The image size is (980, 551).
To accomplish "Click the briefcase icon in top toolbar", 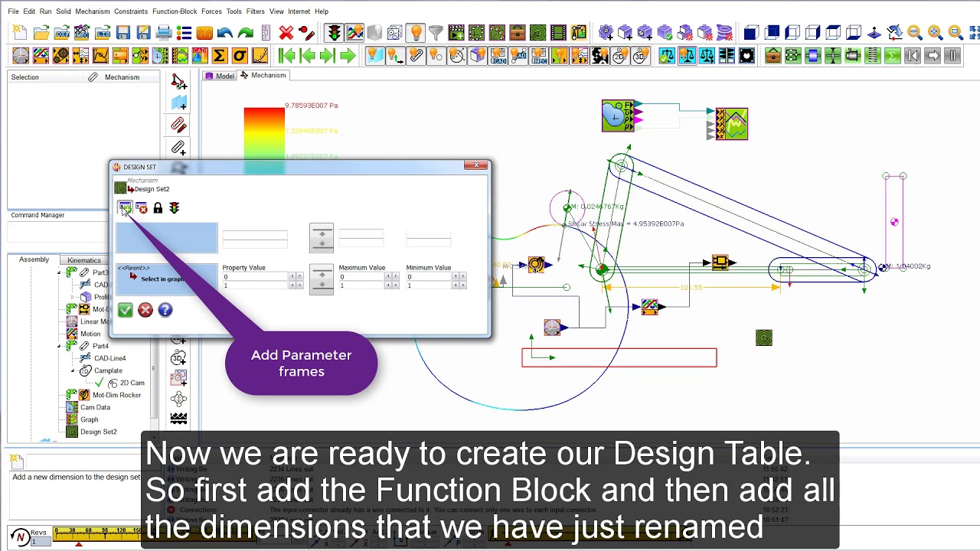I will point(518,33).
